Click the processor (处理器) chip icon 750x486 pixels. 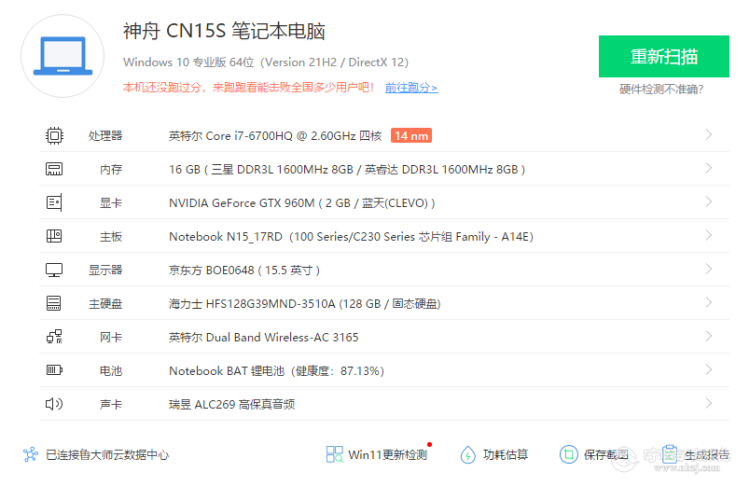54,135
